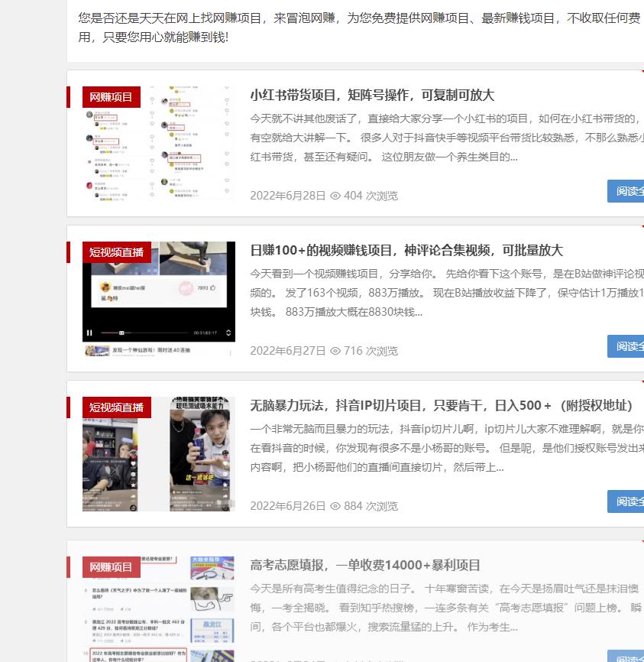The image size is (644, 662).
Task: Click the user avatar icon in the video comment
Action: [105, 287]
